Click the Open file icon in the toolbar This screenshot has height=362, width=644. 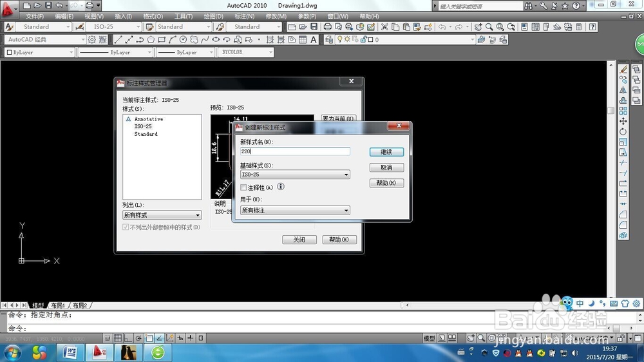[x=303, y=26]
